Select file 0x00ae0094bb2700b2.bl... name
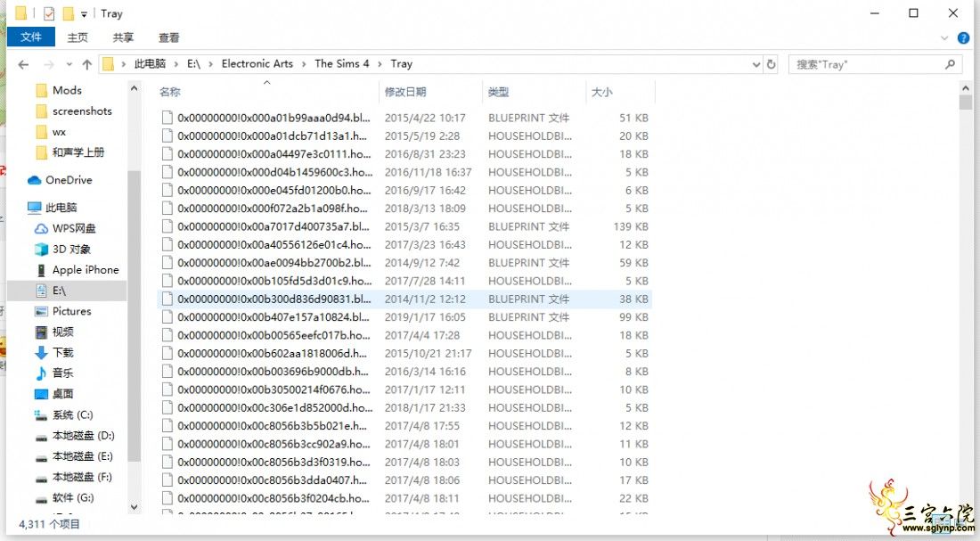The height and width of the screenshot is (541, 980). click(274, 263)
